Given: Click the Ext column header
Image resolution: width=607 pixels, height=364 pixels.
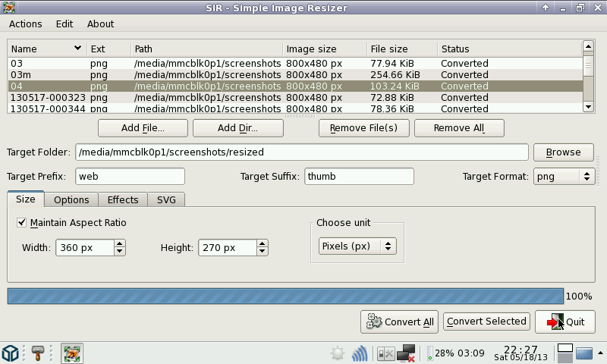Looking at the screenshot, I should pyautogui.click(x=109, y=49).
